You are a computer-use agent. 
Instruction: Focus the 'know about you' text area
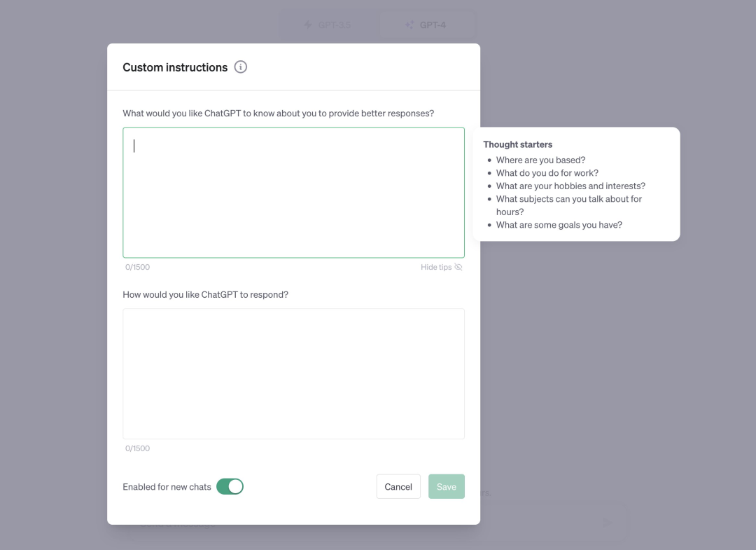pos(293,193)
